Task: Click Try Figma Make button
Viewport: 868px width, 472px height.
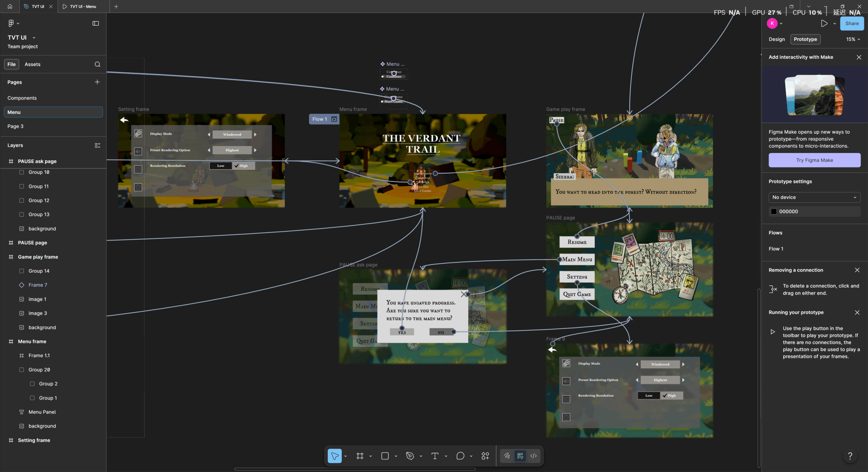Action: pyautogui.click(x=814, y=160)
